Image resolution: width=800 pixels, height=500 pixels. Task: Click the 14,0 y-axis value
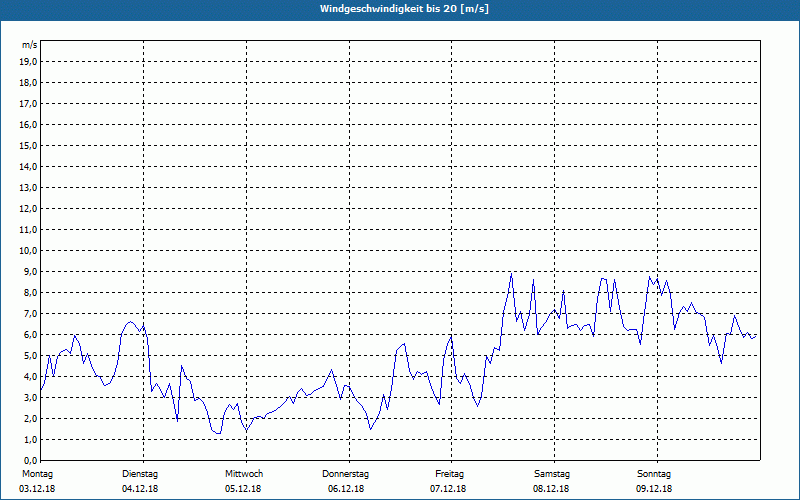(28, 166)
